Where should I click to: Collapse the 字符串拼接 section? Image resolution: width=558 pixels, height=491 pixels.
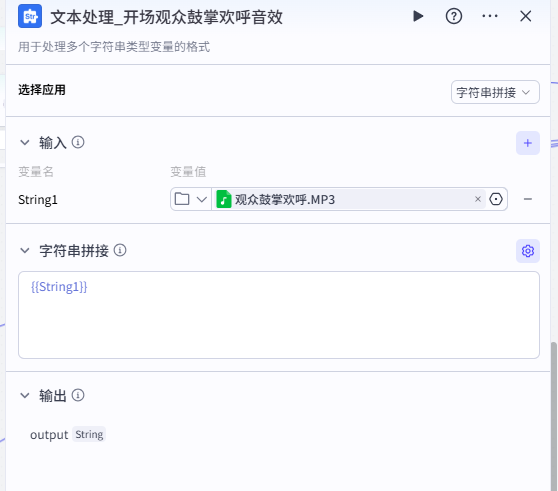pos(25,250)
